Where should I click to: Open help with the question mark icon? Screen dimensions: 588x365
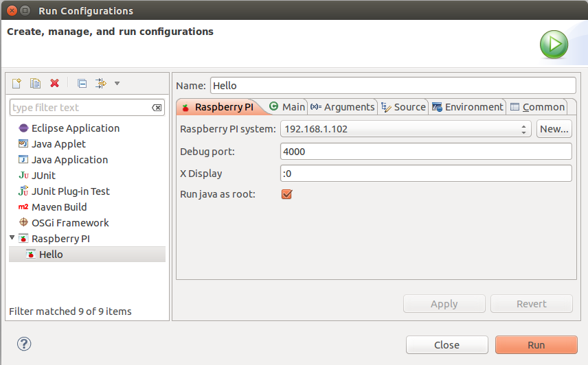point(24,344)
